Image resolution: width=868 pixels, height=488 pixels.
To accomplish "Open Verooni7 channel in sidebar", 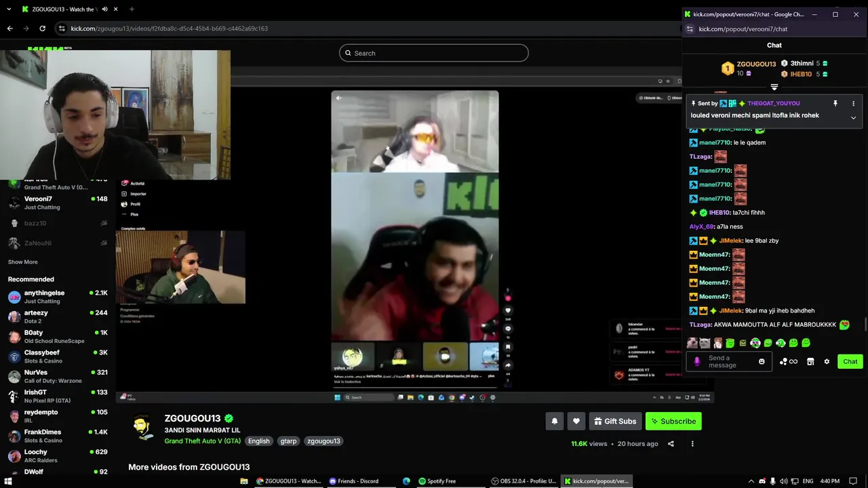I will (x=58, y=203).
